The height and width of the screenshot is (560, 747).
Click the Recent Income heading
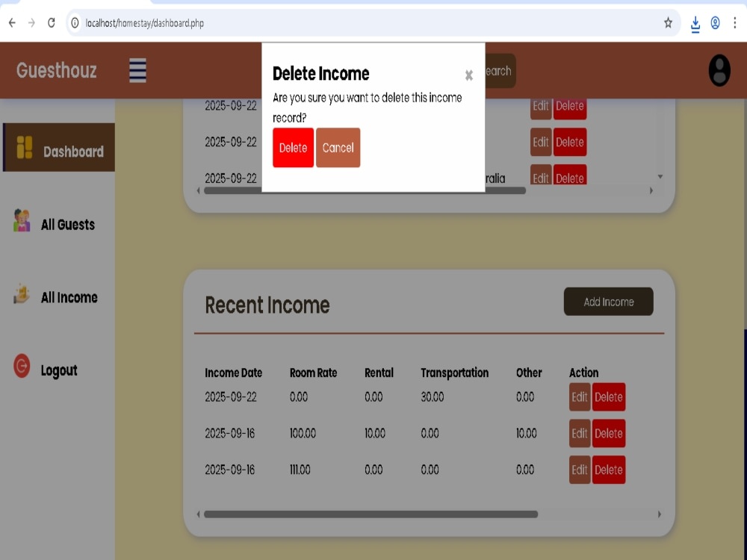click(267, 305)
